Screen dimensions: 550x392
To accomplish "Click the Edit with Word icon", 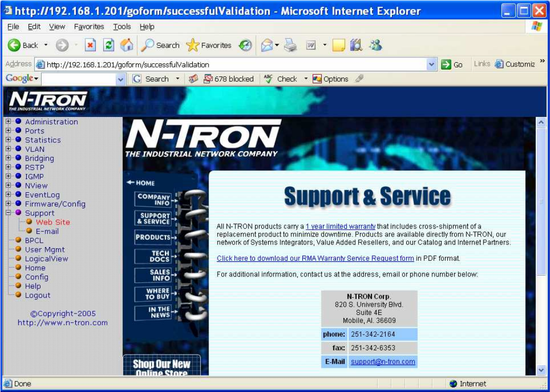I will (311, 45).
